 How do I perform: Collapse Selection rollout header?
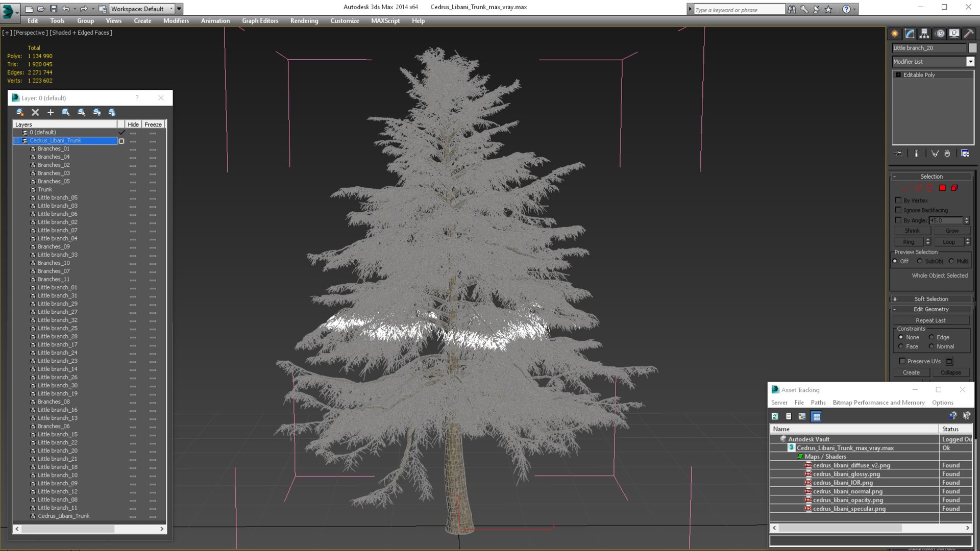pyautogui.click(x=931, y=177)
